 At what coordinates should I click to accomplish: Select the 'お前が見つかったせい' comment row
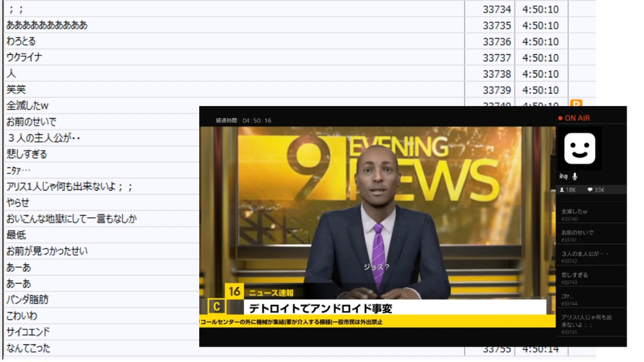pos(101,251)
